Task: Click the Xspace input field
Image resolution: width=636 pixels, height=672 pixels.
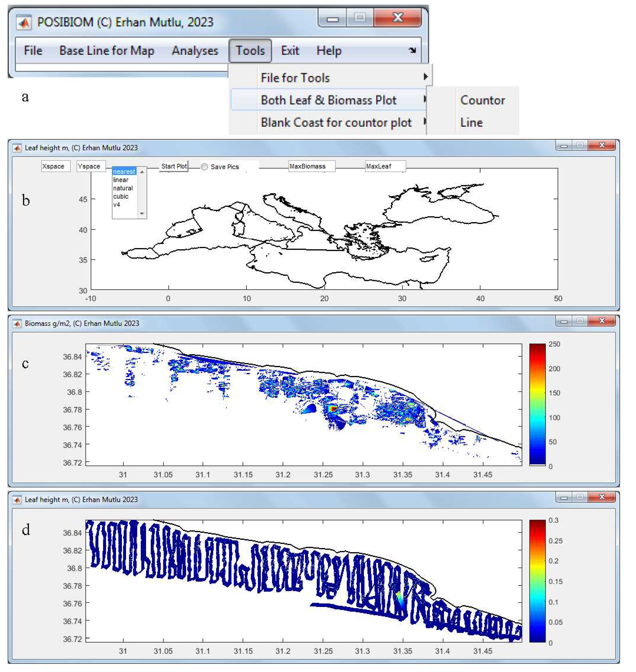Action: (56, 167)
